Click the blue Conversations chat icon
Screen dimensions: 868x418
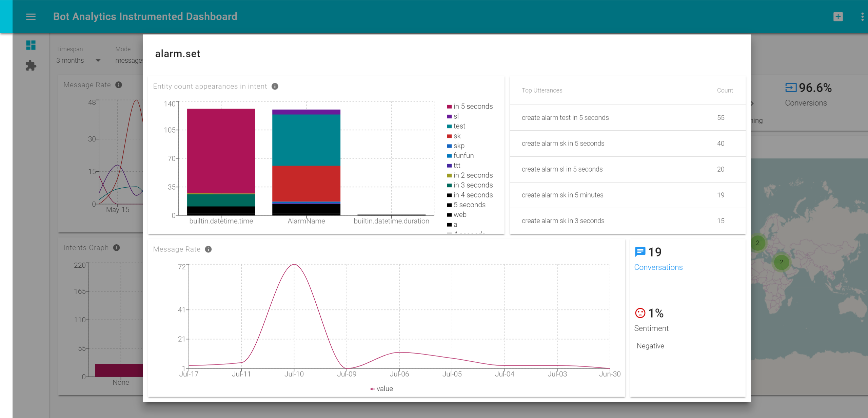640,252
